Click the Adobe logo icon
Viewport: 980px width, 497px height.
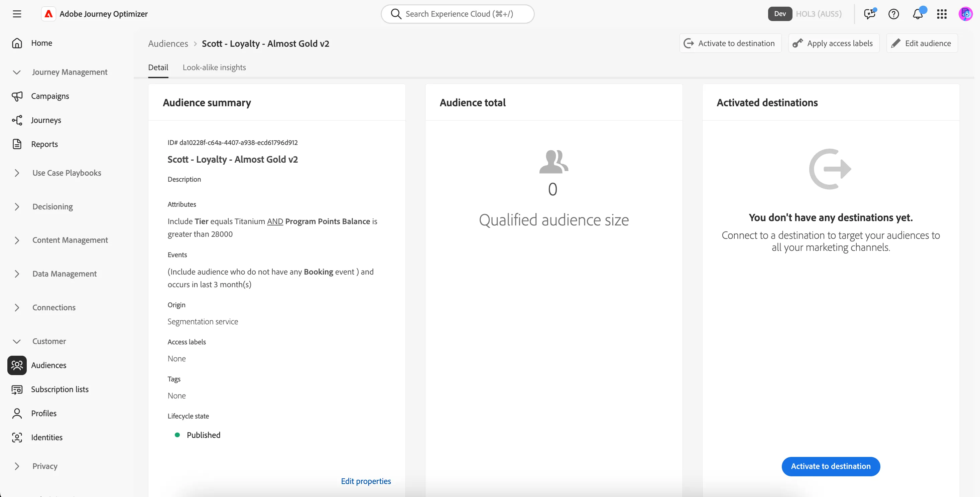[x=49, y=14]
